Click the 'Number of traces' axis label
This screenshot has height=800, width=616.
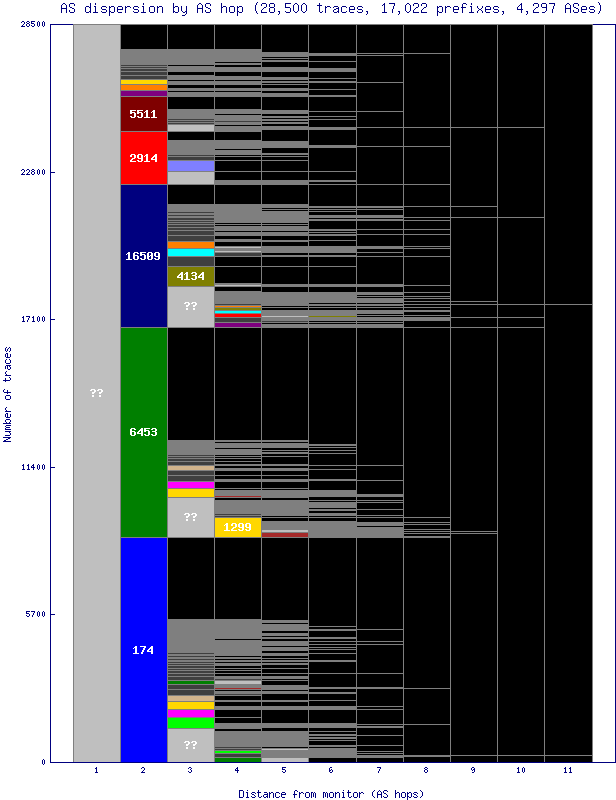coord(8,394)
